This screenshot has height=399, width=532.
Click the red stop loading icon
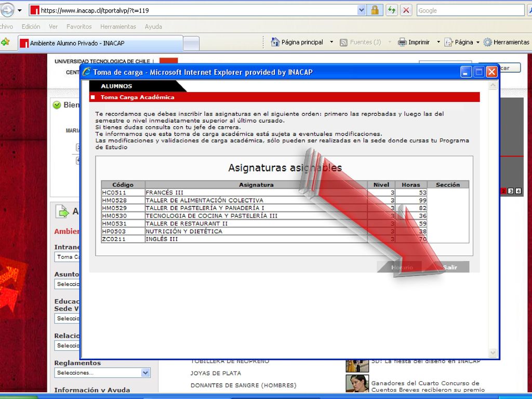(406, 10)
